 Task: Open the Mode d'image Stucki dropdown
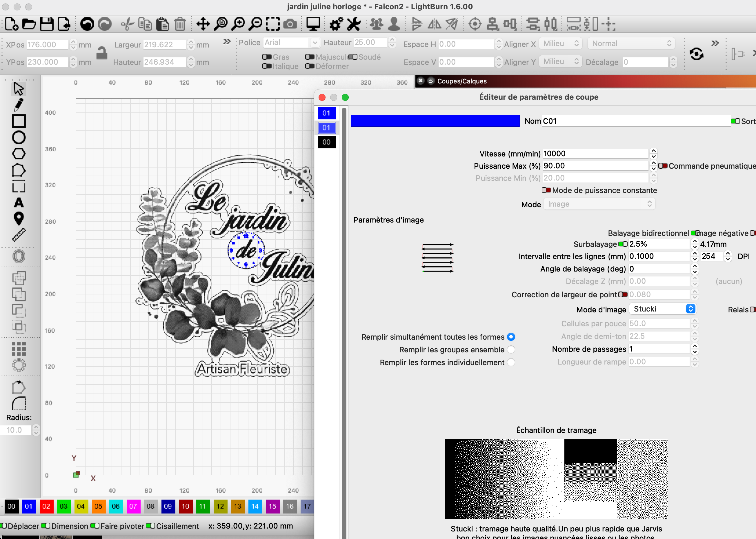coord(663,309)
